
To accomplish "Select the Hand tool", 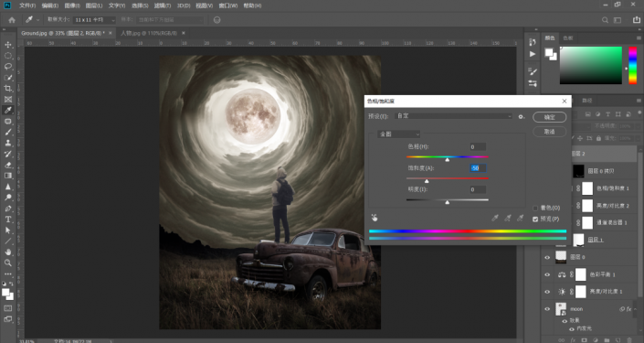I will (8, 252).
